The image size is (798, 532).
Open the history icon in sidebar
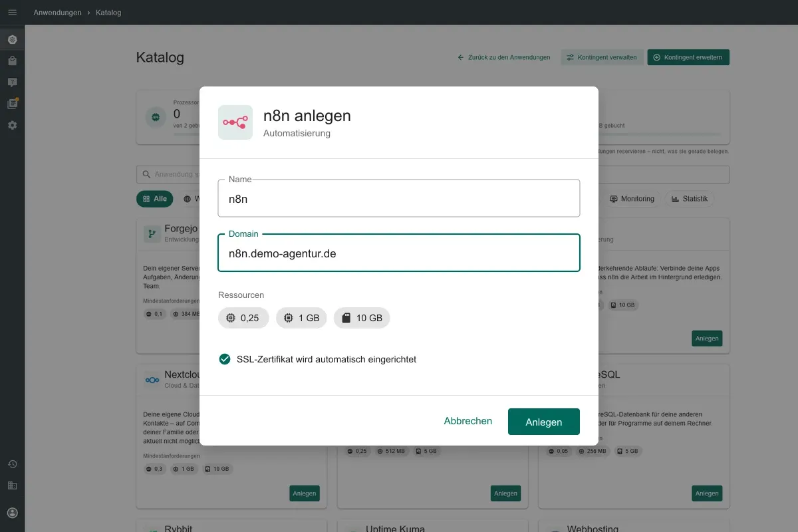(12, 464)
